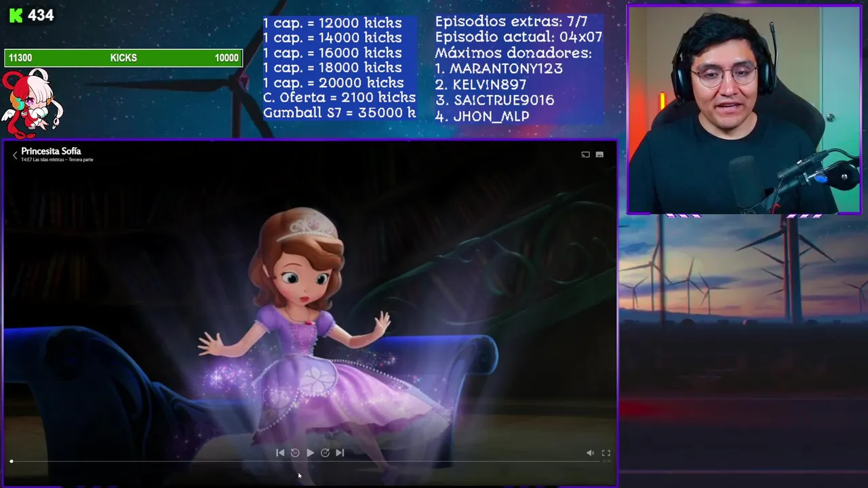Viewport: 868px width, 488px height.
Task: Click the 11300 value on kicks bar
Action: coord(20,58)
